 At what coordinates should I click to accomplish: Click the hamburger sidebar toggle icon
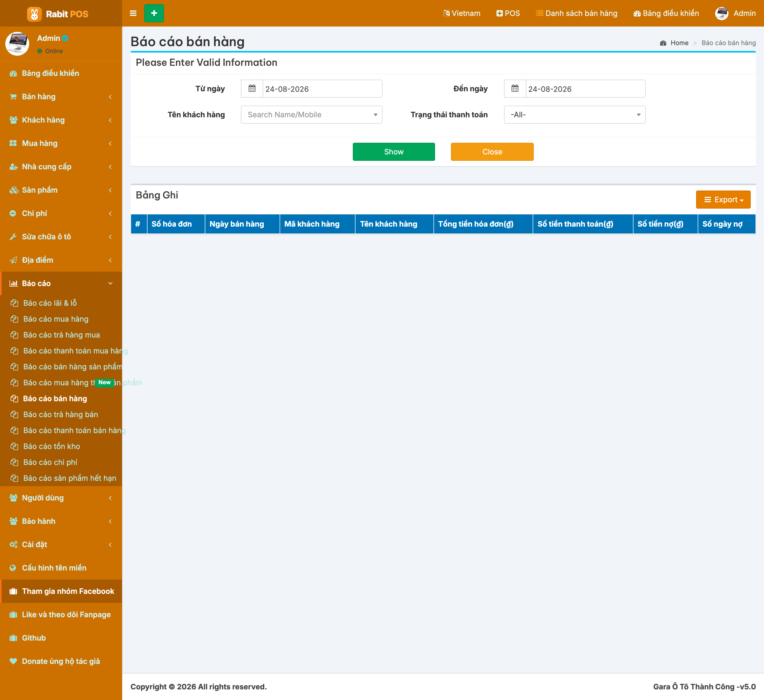click(133, 13)
